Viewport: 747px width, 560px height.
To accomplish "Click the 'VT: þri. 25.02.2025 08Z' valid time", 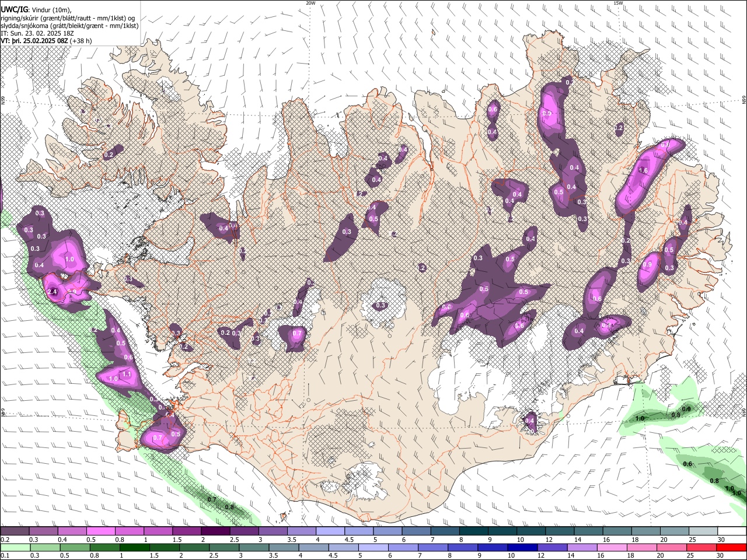I will click(34, 41).
